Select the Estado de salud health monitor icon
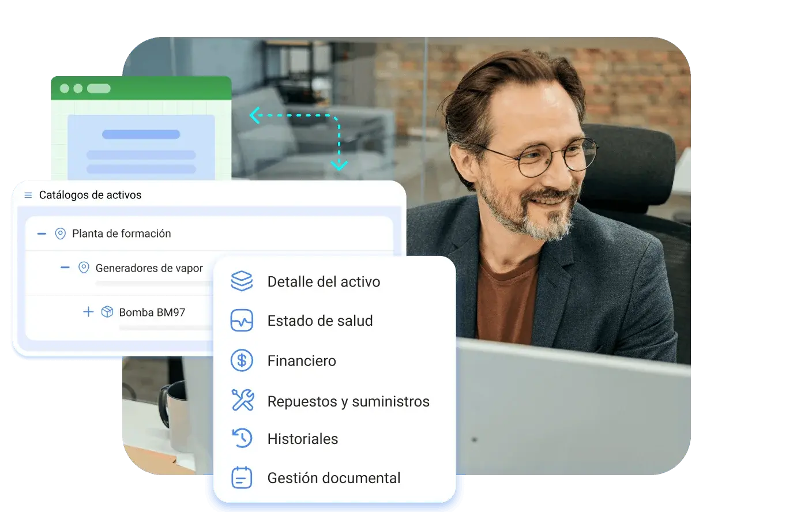The image size is (812, 512). pyautogui.click(x=242, y=321)
